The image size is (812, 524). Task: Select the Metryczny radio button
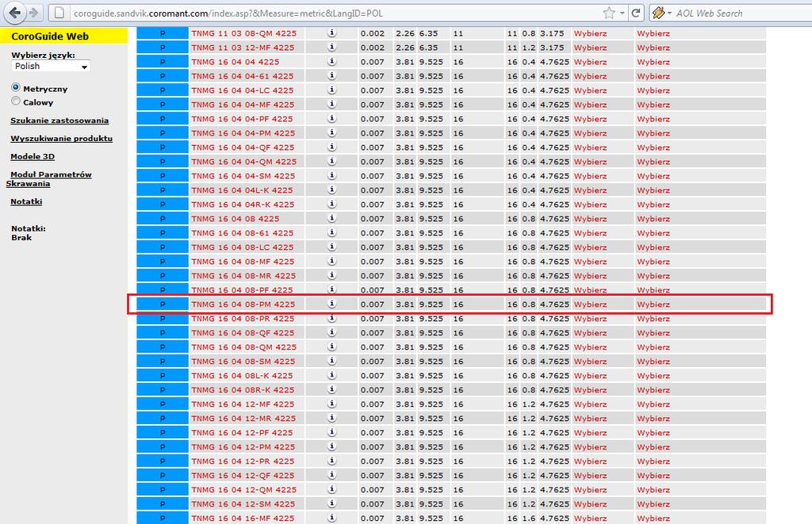point(16,87)
